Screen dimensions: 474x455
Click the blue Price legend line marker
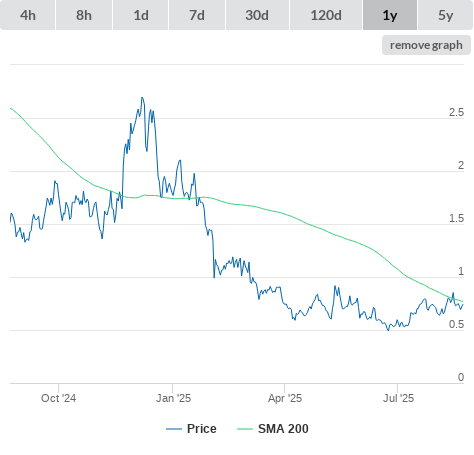[x=174, y=429]
